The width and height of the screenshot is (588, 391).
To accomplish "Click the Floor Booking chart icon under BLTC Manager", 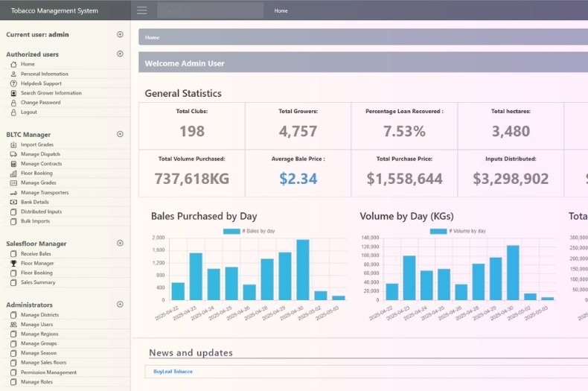I will [x=13, y=174].
